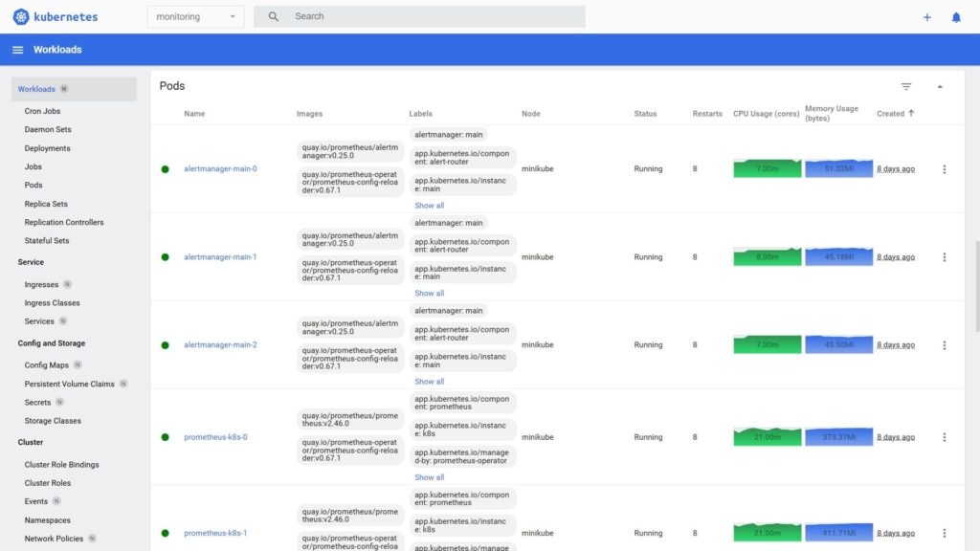Screen dimensions: 980x551
Task: Open the prometheus-k8s-0 pod link
Action: click(215, 437)
